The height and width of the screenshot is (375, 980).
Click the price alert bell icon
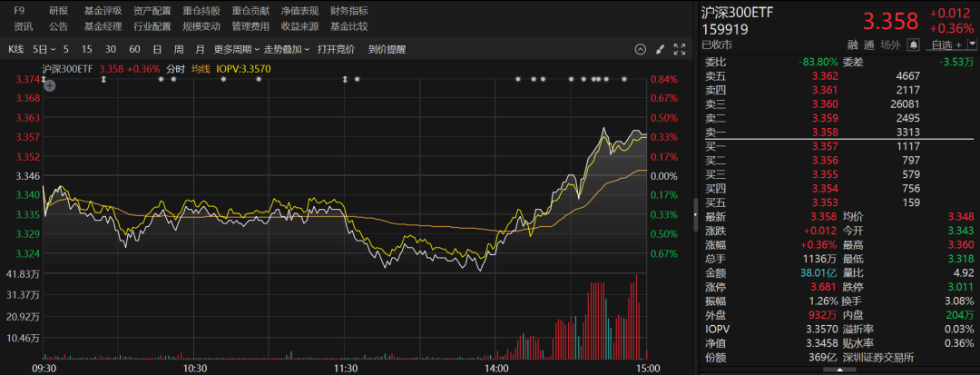click(913, 44)
